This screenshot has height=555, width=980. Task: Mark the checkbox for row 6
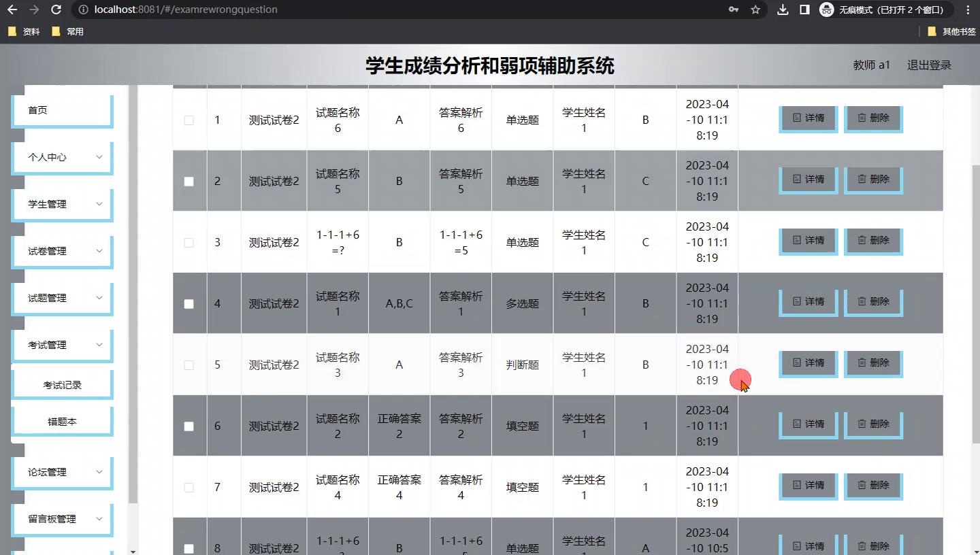(189, 426)
